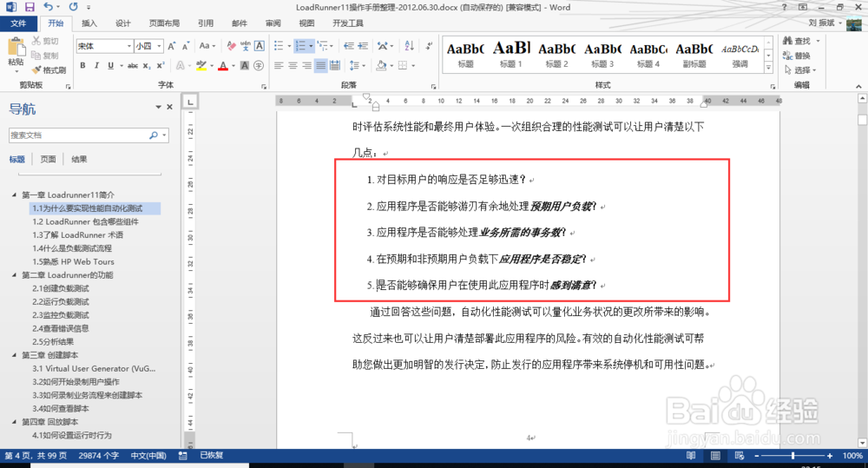868x468 pixels.
Task: Open the font name dropdown (宋体)
Action: (x=129, y=46)
